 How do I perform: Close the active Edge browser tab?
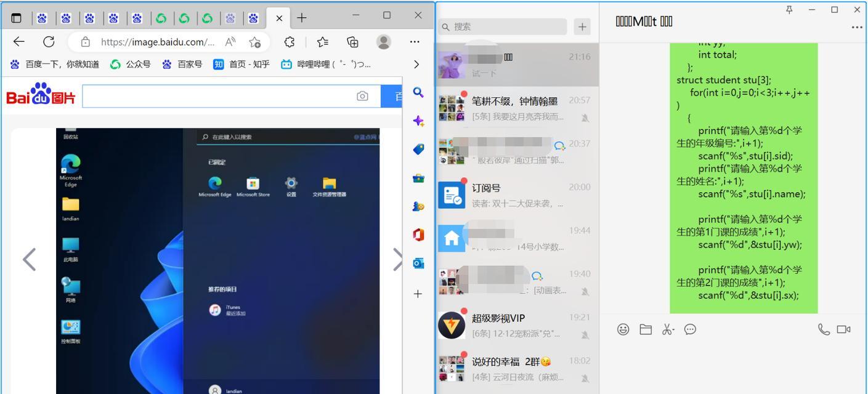tap(279, 18)
